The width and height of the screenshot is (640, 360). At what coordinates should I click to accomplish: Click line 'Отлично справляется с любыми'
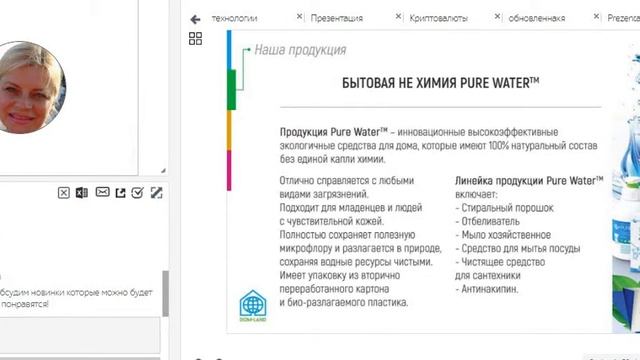[x=347, y=181]
